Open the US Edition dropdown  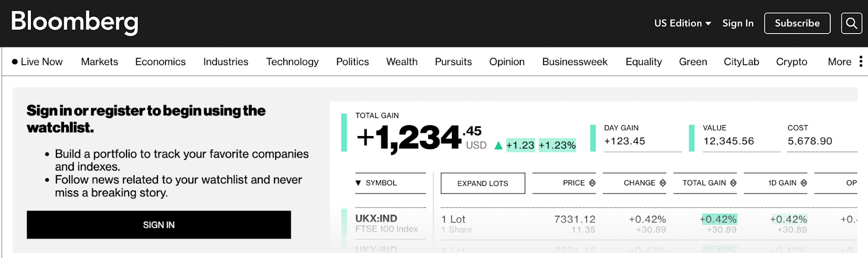(x=682, y=23)
